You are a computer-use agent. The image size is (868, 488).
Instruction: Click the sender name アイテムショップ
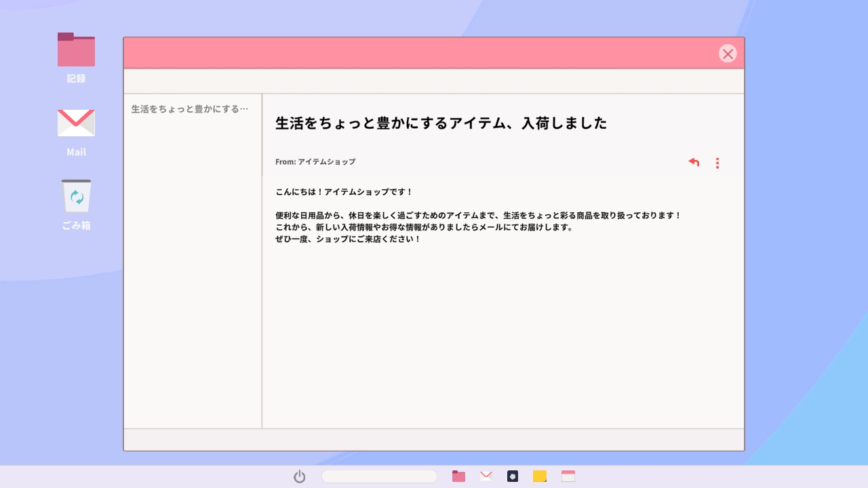[326, 162]
